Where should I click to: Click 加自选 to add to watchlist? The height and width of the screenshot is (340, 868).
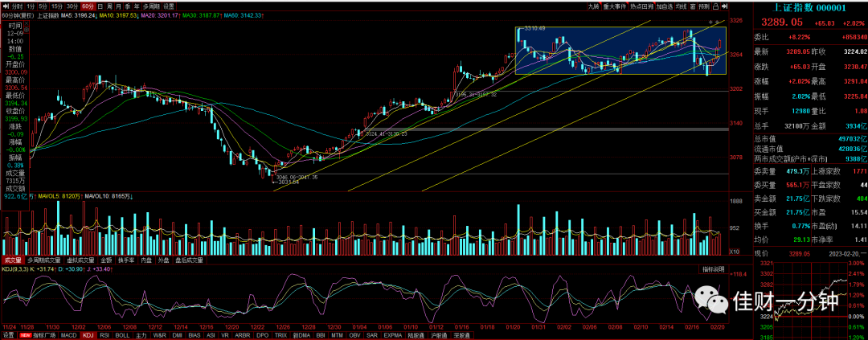click(665, 6)
